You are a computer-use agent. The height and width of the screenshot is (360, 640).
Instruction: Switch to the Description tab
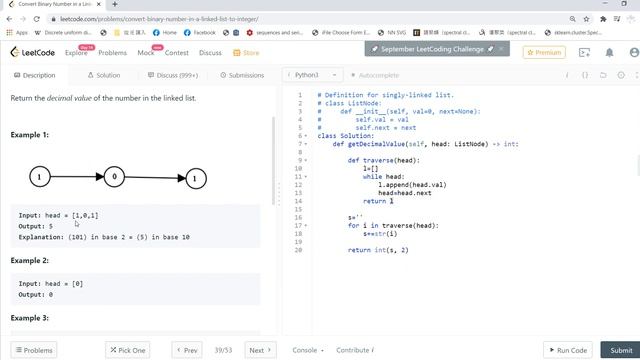coord(35,75)
